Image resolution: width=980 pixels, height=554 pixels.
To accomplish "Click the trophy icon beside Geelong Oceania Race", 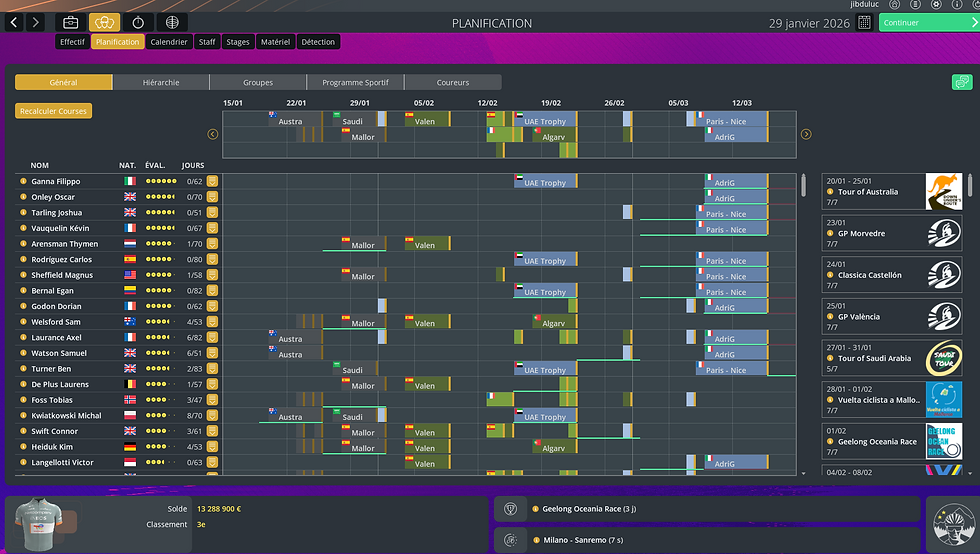I will 511,509.
